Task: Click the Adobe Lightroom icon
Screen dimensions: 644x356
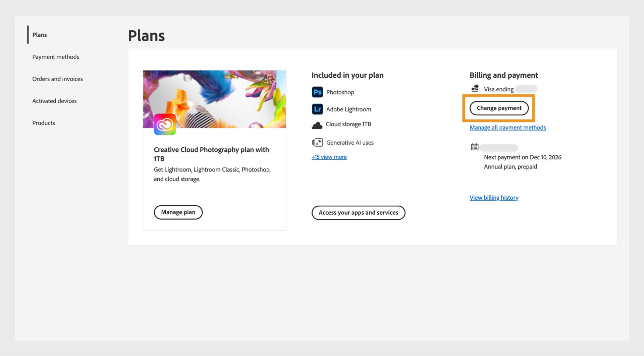Action: click(317, 109)
